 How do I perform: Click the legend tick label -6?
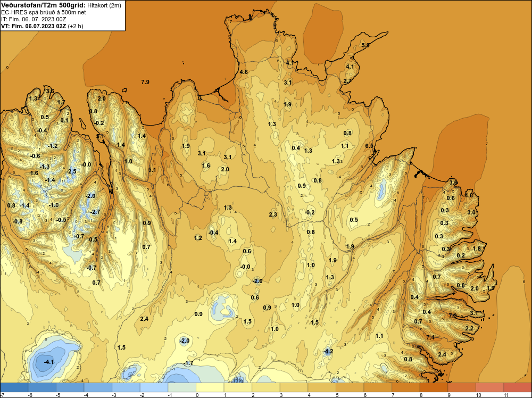pyautogui.click(x=30, y=395)
